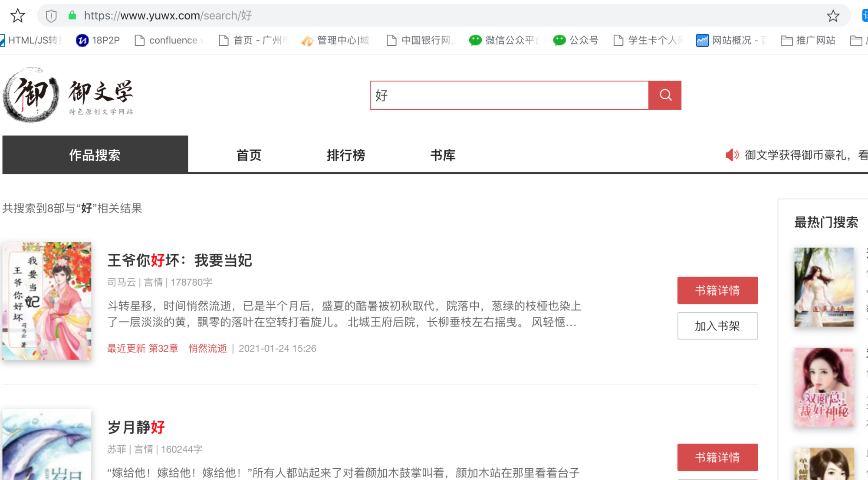Click the 最热门搜索 heading
The height and width of the screenshot is (480, 868).
point(826,222)
